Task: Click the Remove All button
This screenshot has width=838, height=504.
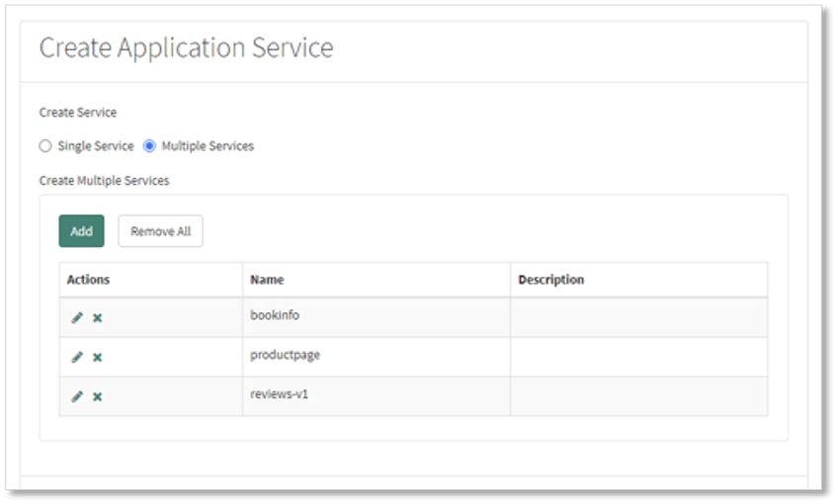Action: pos(160,231)
